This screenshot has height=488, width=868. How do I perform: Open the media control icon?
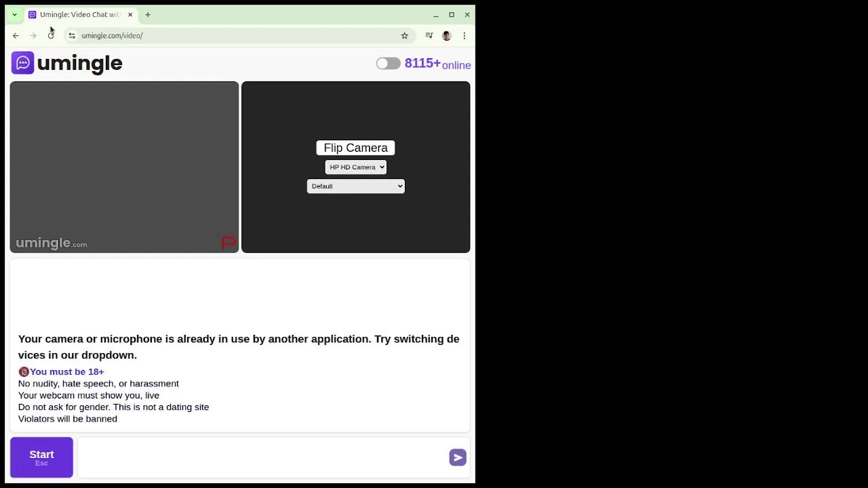[429, 35]
